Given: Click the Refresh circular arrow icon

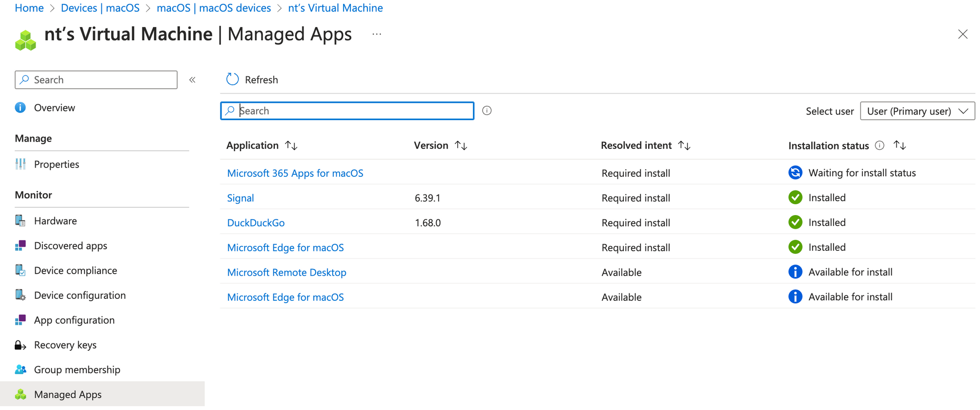Looking at the screenshot, I should 232,79.
